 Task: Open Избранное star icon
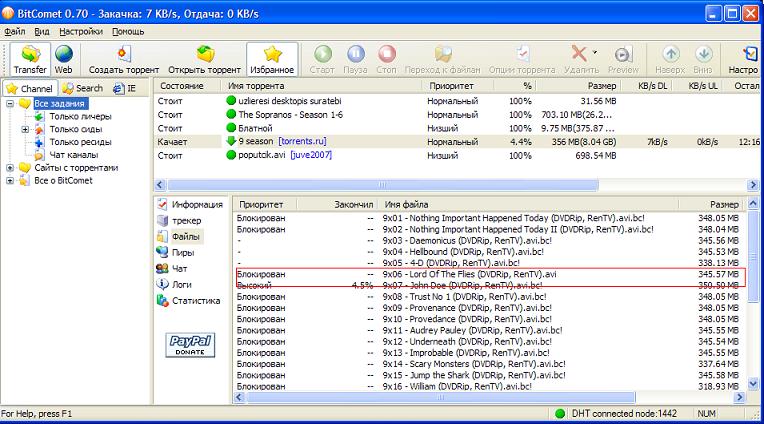tap(272, 58)
